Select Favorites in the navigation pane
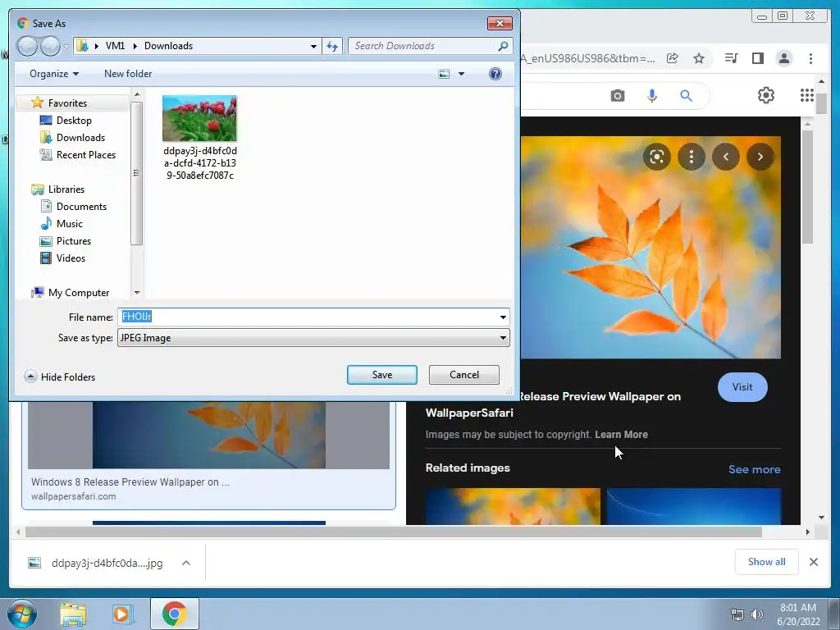 pyautogui.click(x=67, y=103)
